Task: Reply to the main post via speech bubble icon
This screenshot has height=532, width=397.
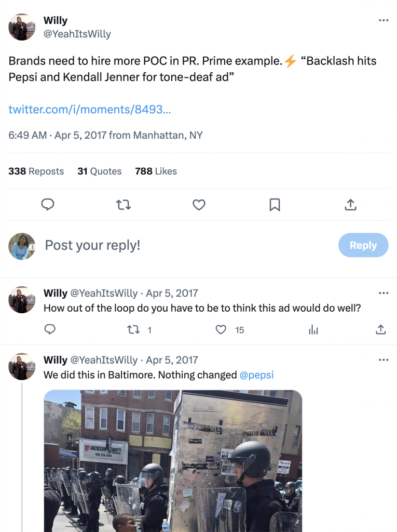Action: pyautogui.click(x=48, y=205)
